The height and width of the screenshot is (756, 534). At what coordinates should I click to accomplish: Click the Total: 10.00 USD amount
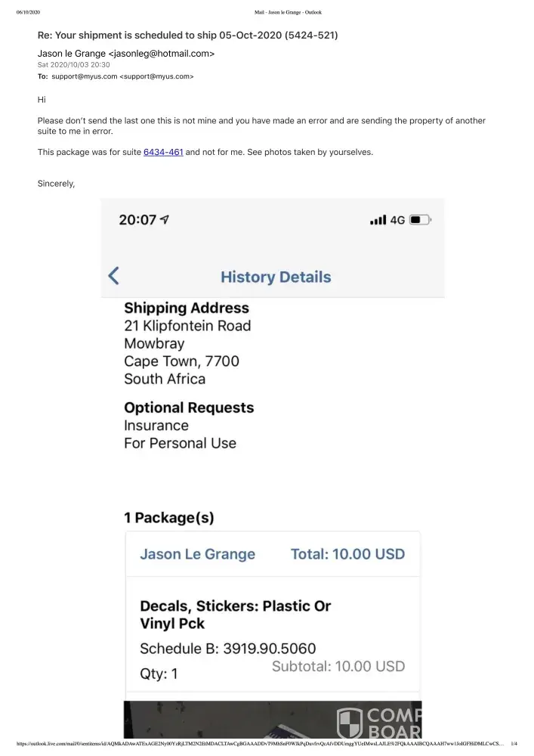(x=347, y=554)
